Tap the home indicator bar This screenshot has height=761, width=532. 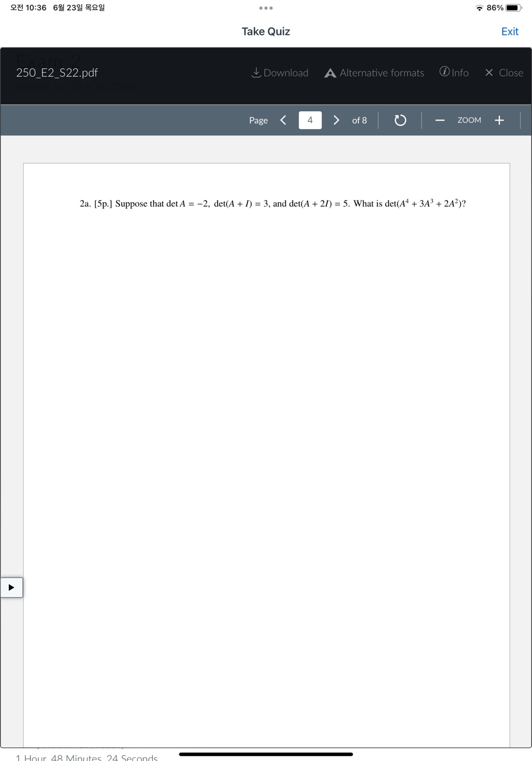[x=266, y=754]
